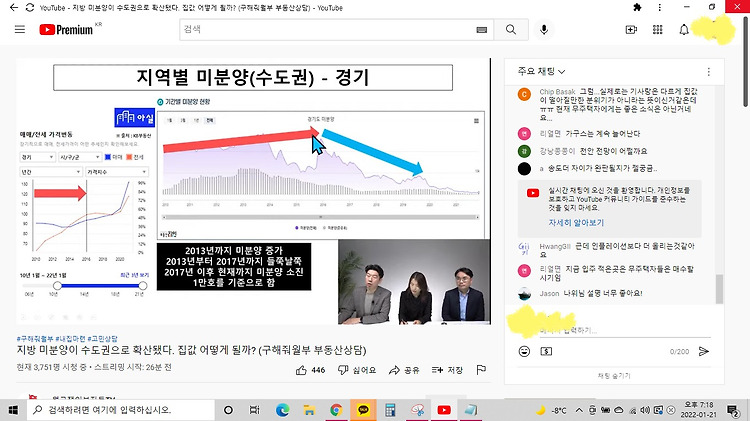Like the video with thumbs up

point(301,370)
